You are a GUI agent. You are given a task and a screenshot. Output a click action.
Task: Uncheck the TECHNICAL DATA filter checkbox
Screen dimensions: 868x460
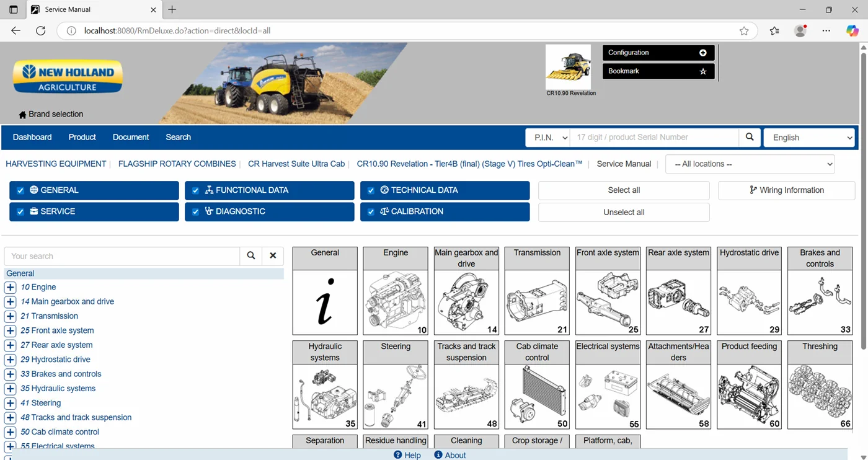point(371,190)
